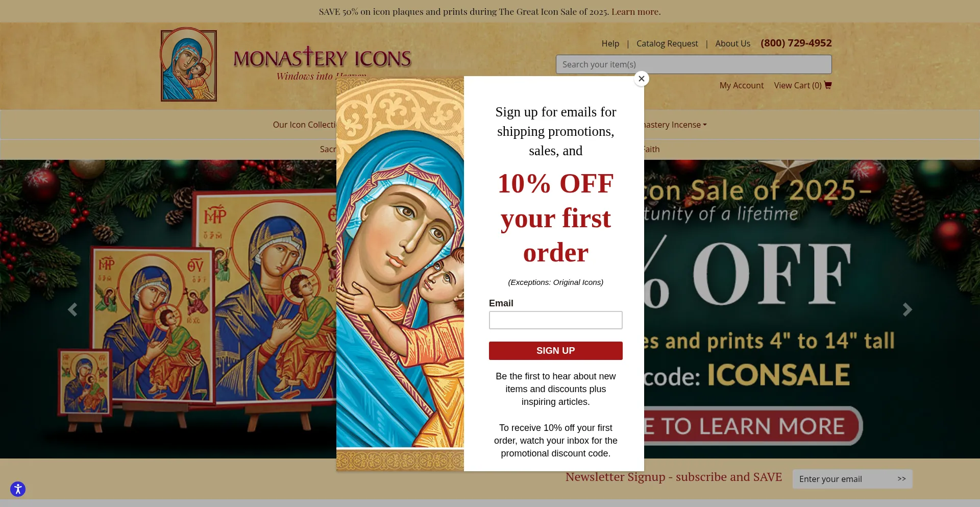Go to previous carousel slide

(72, 309)
